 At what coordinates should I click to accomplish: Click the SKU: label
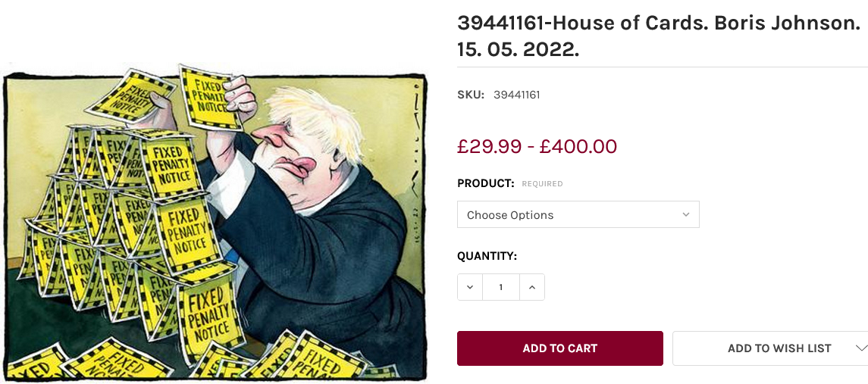pos(470,95)
